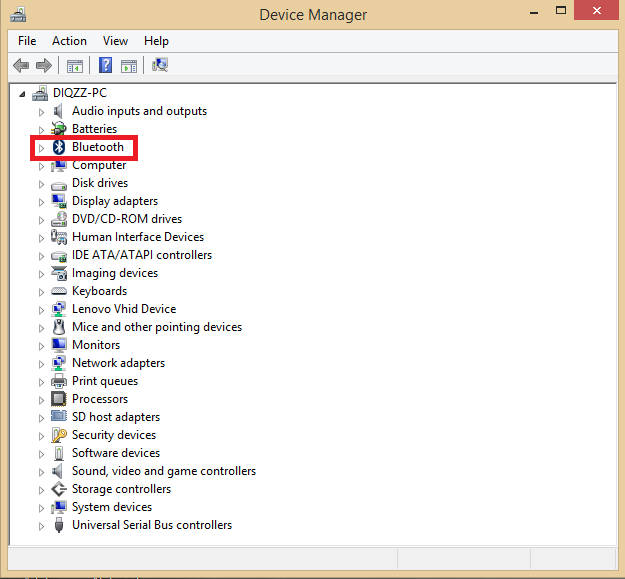Open the Help question-mark toolbar icon
This screenshot has height=579, width=625.
pos(105,65)
